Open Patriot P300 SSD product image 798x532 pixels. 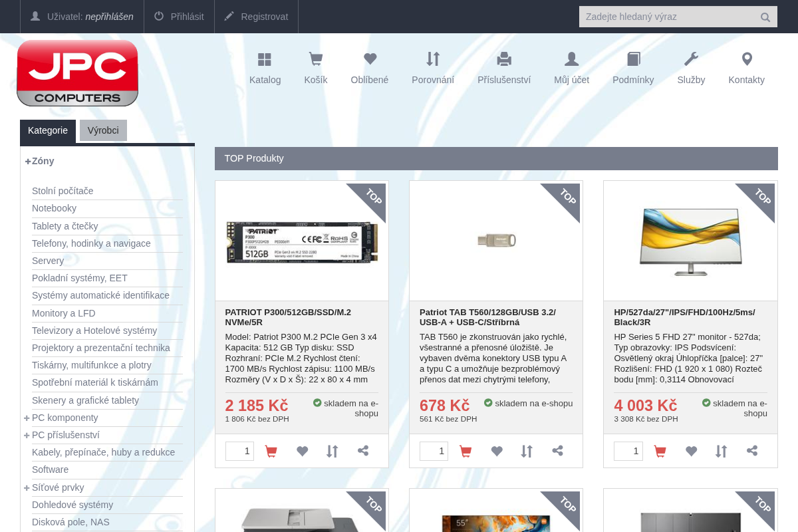302,241
